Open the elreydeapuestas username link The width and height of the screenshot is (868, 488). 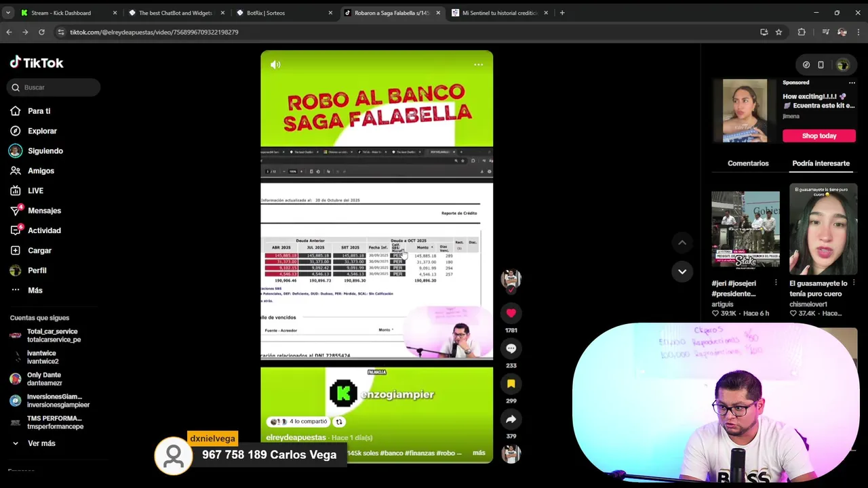[296, 438]
